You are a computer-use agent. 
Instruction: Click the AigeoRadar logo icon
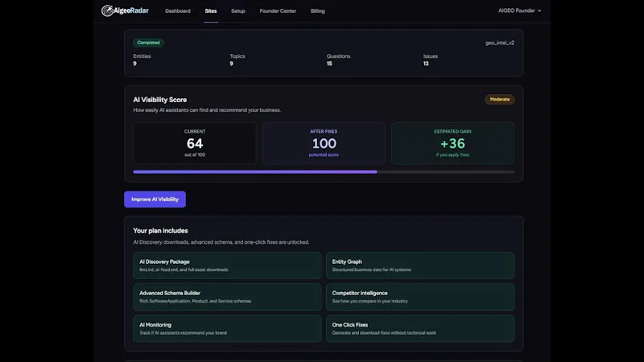click(x=107, y=10)
